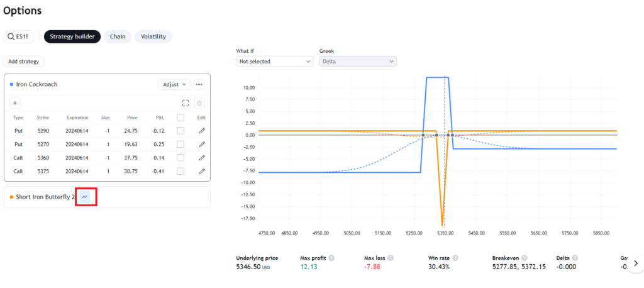Switch to the Chain tab
This screenshot has width=644, height=288.
point(118,36)
